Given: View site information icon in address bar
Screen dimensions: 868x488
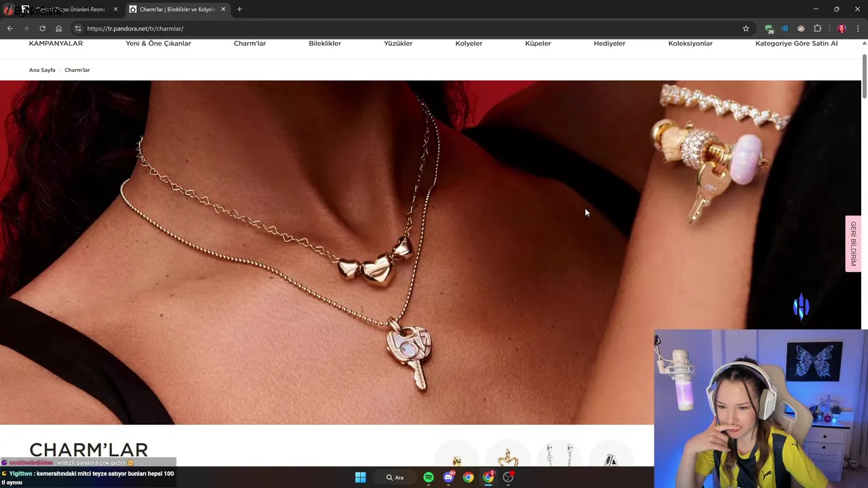Looking at the screenshot, I should [78, 28].
